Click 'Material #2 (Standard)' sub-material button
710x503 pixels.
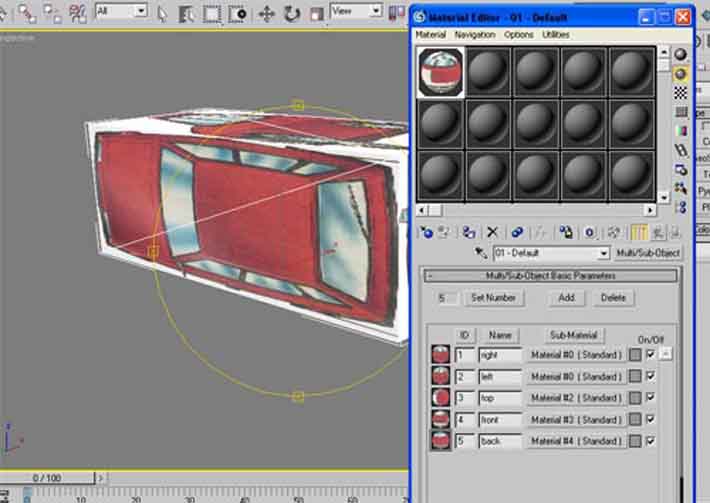coord(576,398)
